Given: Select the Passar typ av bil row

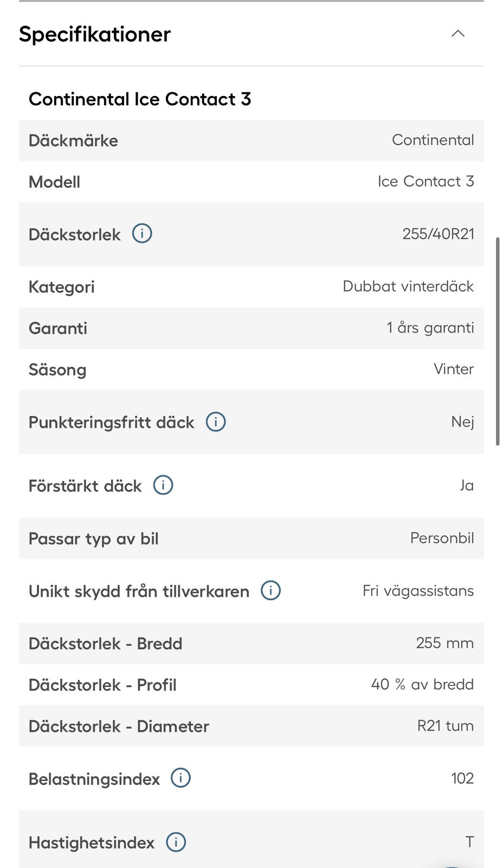Looking at the screenshot, I should point(251,538).
